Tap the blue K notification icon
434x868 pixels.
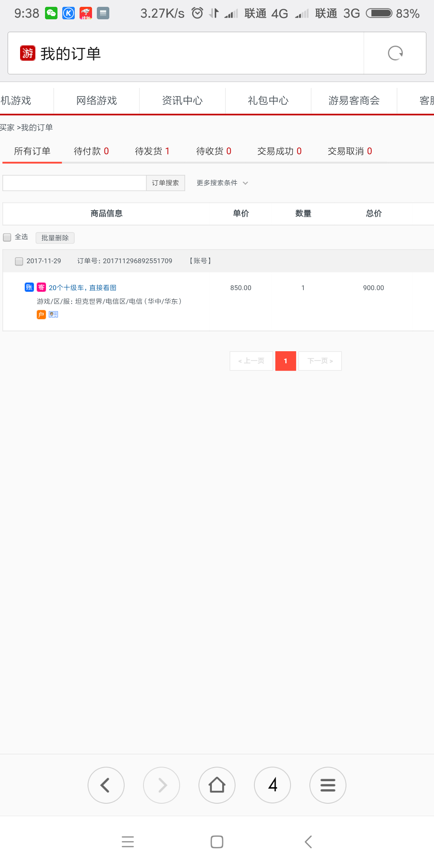[69, 13]
